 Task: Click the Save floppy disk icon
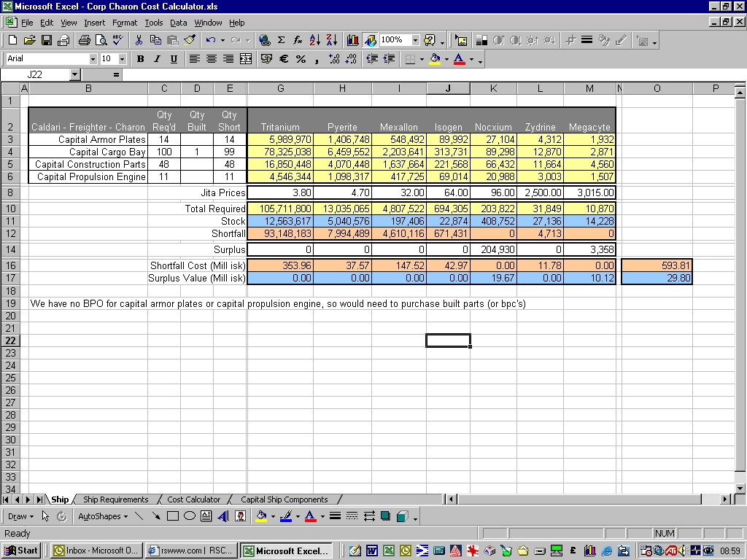coord(46,40)
